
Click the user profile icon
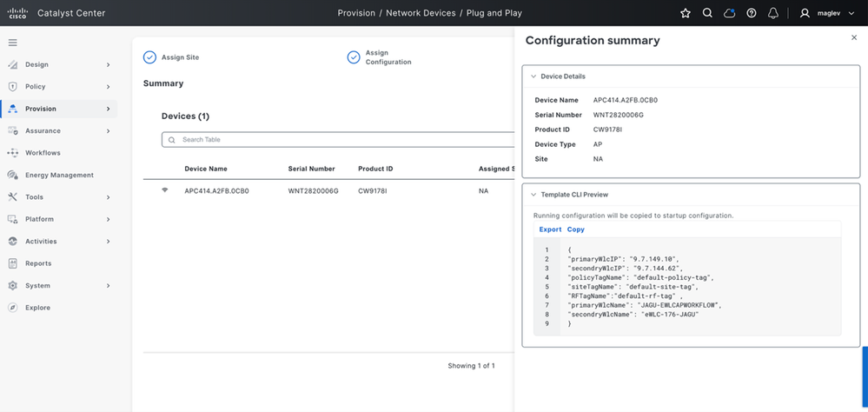(805, 13)
